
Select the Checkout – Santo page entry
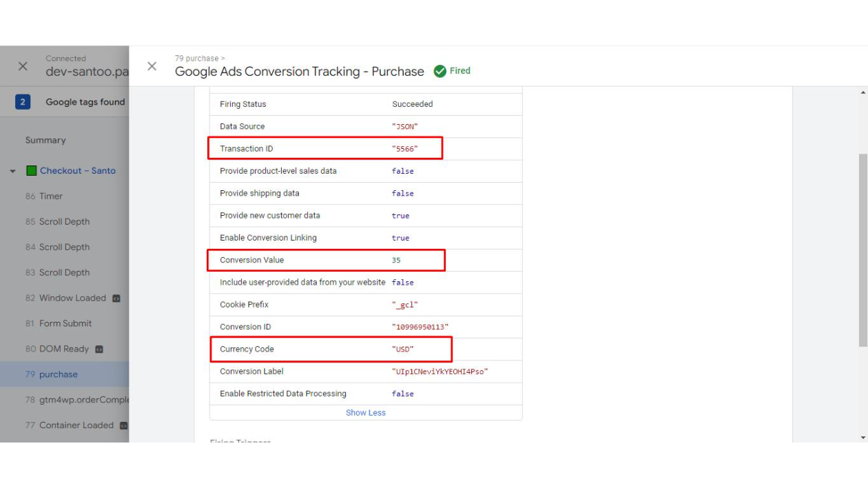78,171
